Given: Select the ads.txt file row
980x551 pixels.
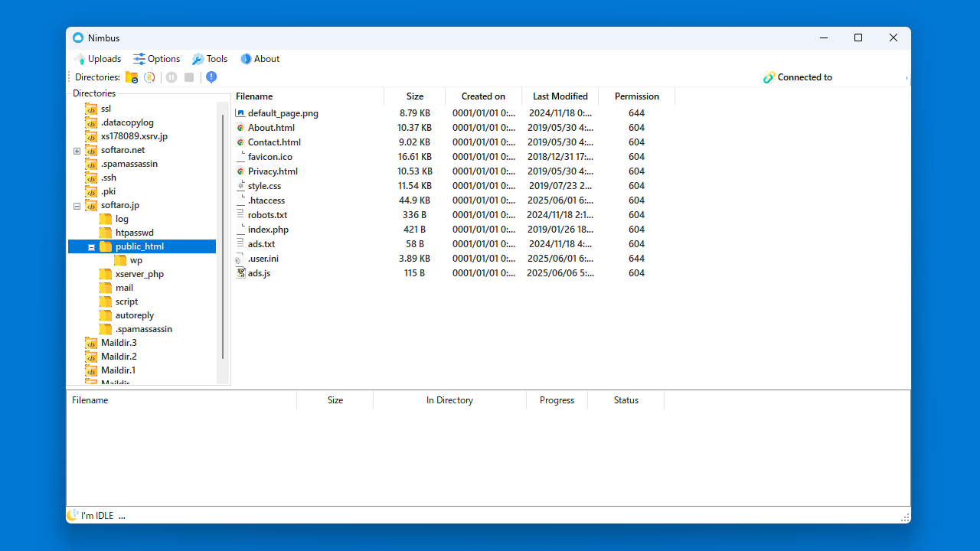Looking at the screenshot, I should [x=455, y=244].
